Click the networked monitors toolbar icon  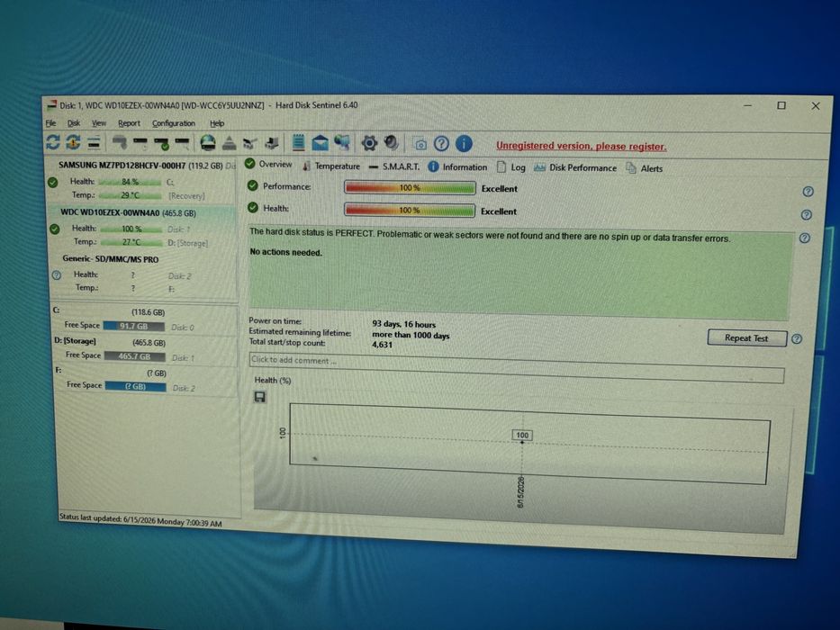coord(342,142)
